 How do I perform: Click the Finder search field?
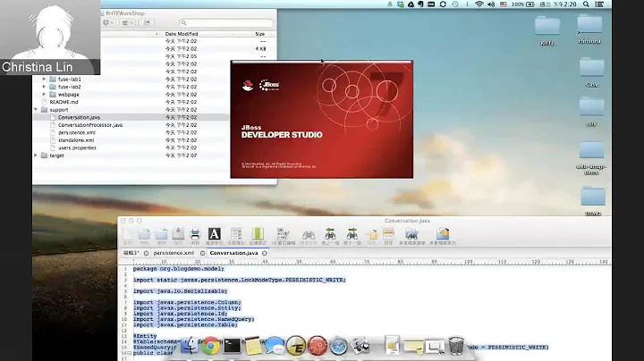(226, 23)
